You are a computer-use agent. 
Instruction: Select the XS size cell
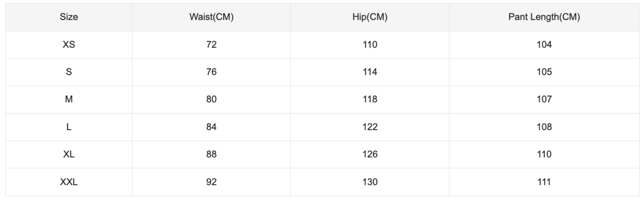click(x=69, y=45)
